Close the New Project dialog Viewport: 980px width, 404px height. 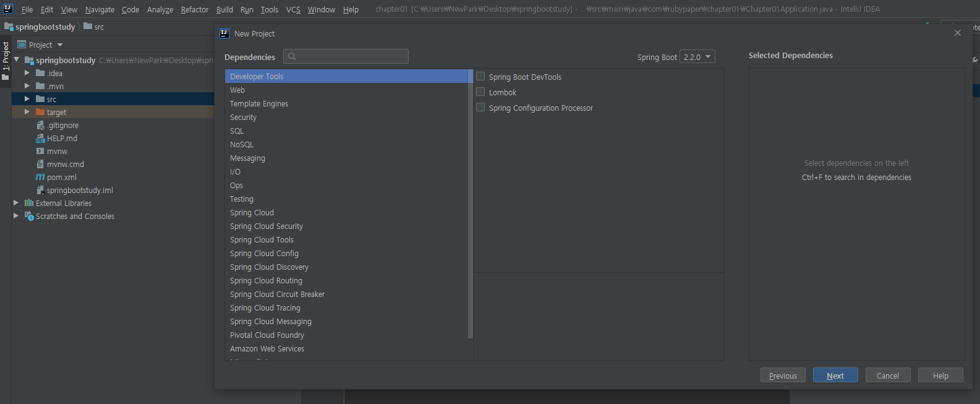958,33
